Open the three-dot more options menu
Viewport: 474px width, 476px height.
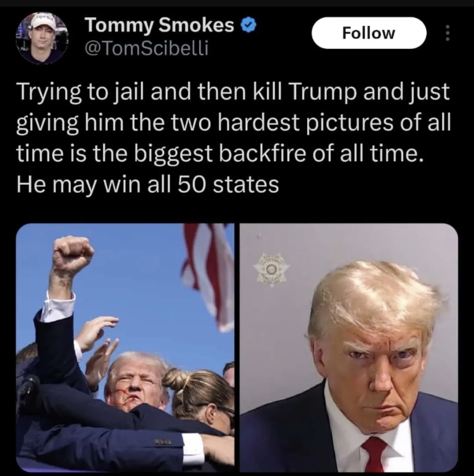[448, 33]
